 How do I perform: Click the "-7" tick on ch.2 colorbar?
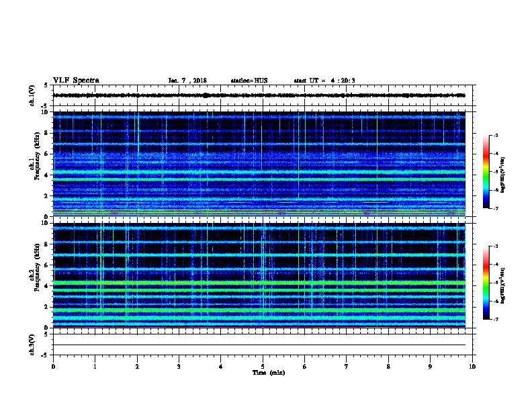[x=495, y=320]
